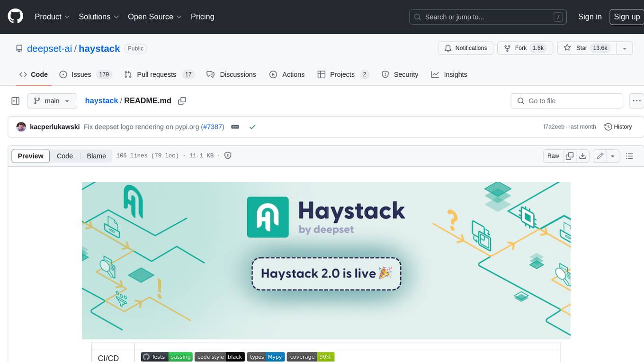Open commit f7a2eeb
This screenshot has height=362, width=644.
pos(554,127)
